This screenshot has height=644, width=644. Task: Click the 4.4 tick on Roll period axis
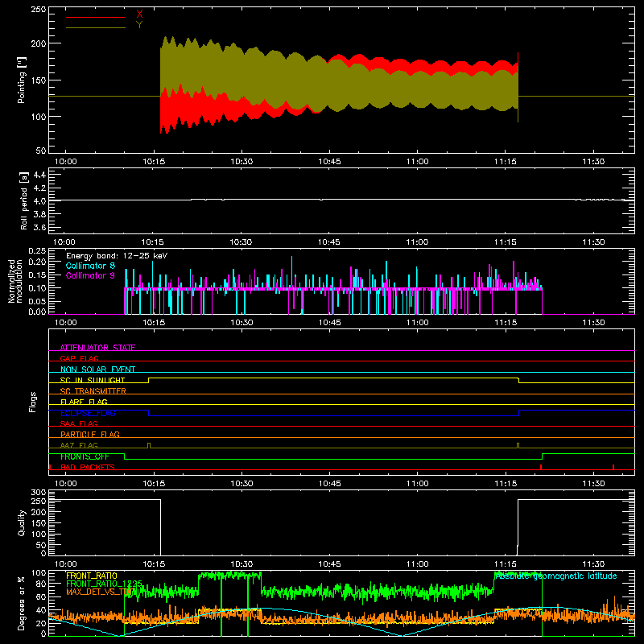[x=39, y=175]
